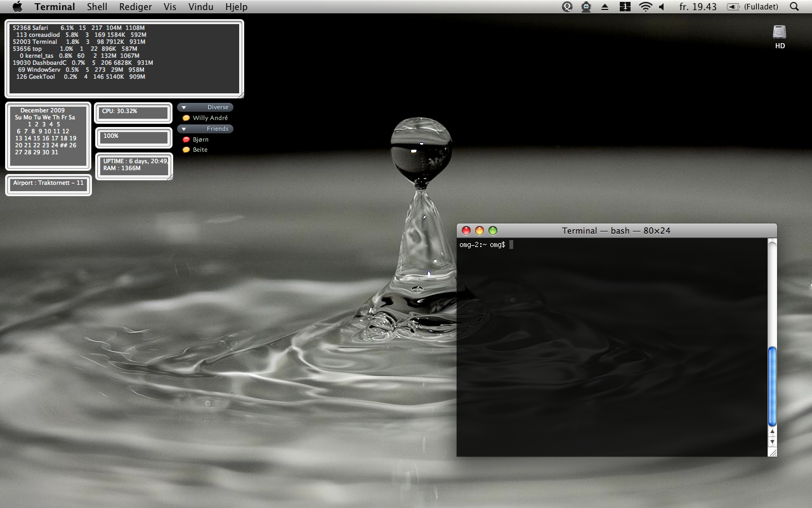Open the Hjelp menu
This screenshot has height=508, width=812.
click(x=236, y=7)
